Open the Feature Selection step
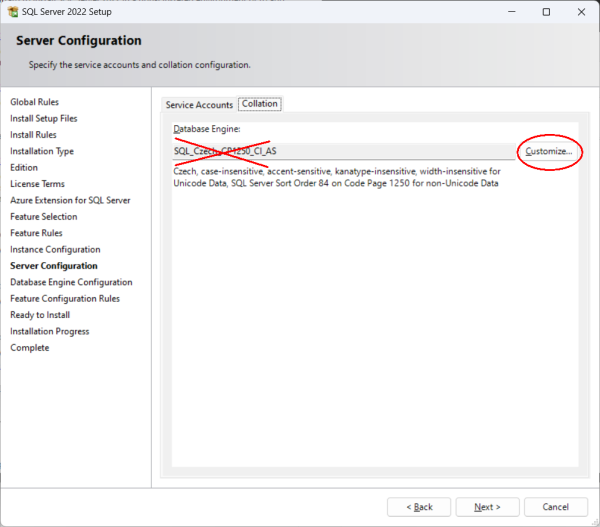600x527 pixels. click(43, 217)
